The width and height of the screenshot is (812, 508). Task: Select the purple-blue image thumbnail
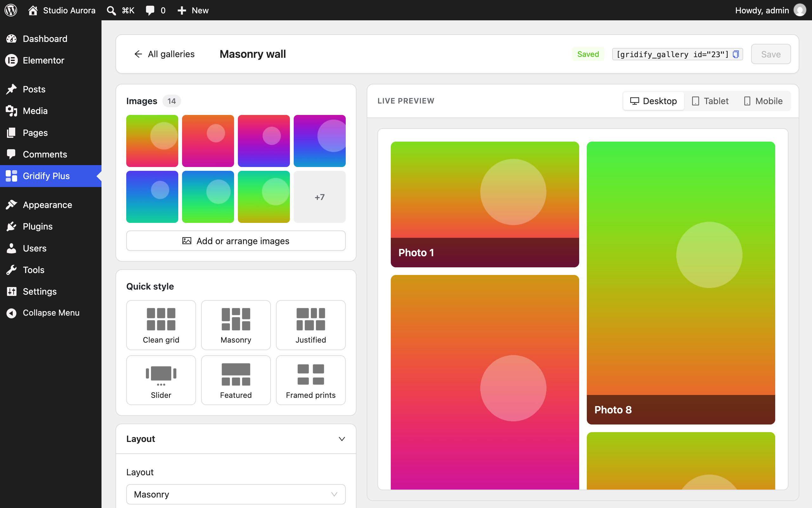point(319,141)
